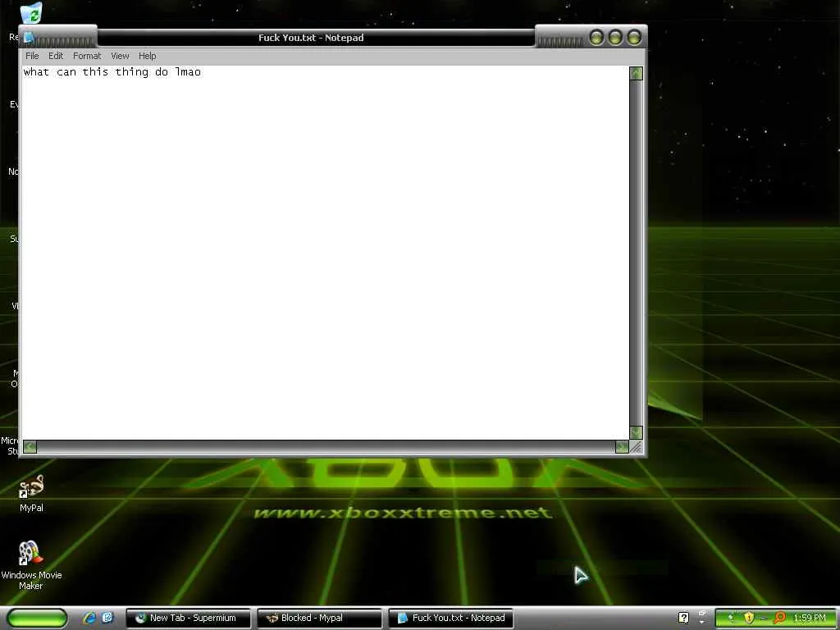Click the Fuck You.txt - Notepad taskbar button
This screenshot has height=630, width=840.
pyautogui.click(x=450, y=618)
